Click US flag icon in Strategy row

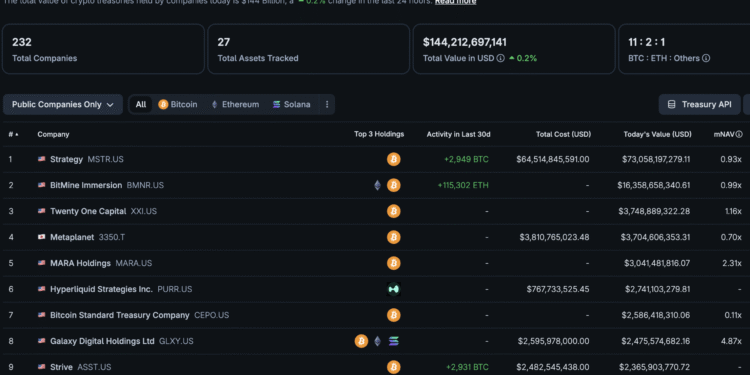42,159
